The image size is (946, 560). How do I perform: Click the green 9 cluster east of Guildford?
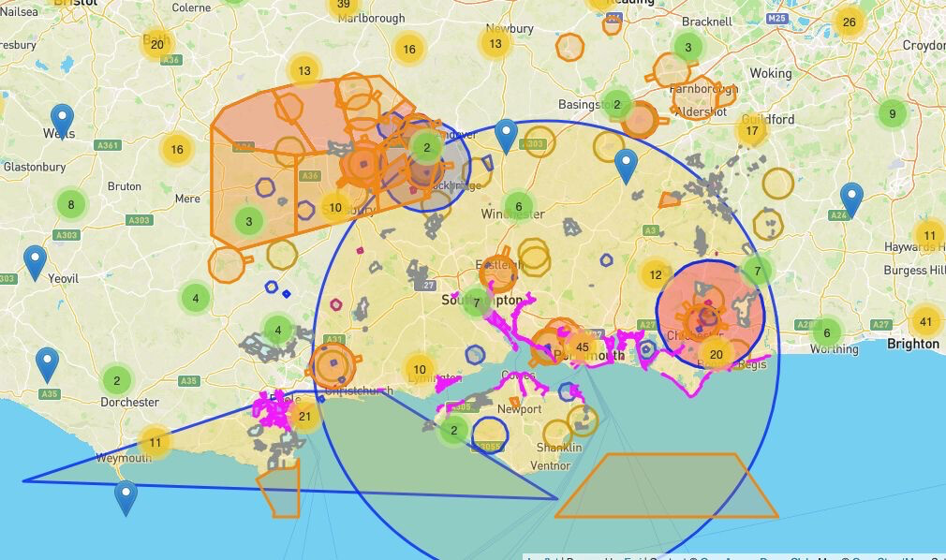[x=893, y=113]
